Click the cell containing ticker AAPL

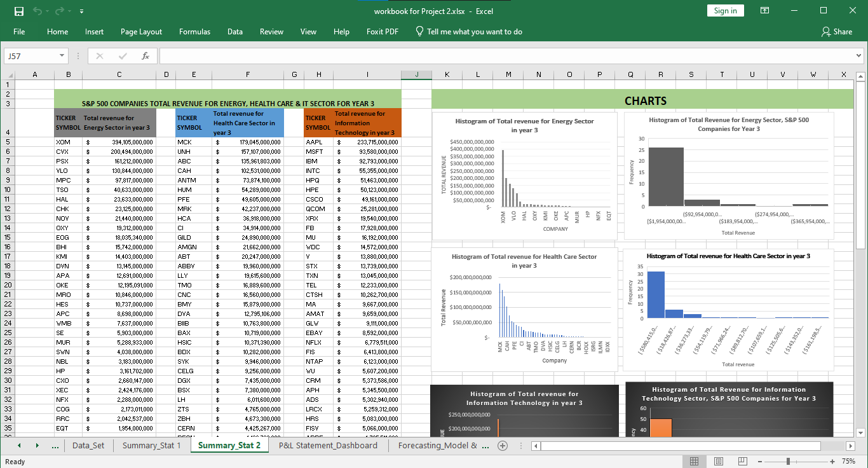coord(318,142)
